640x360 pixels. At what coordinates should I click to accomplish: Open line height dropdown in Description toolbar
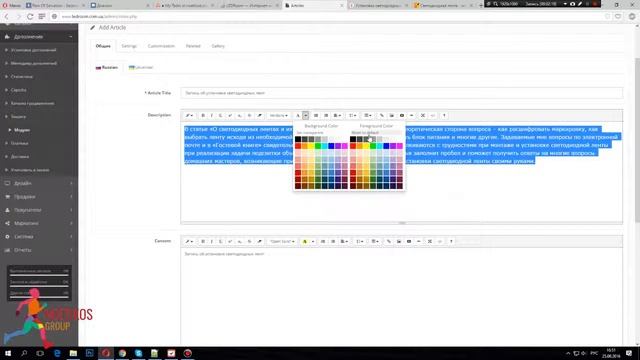[x=353, y=116]
